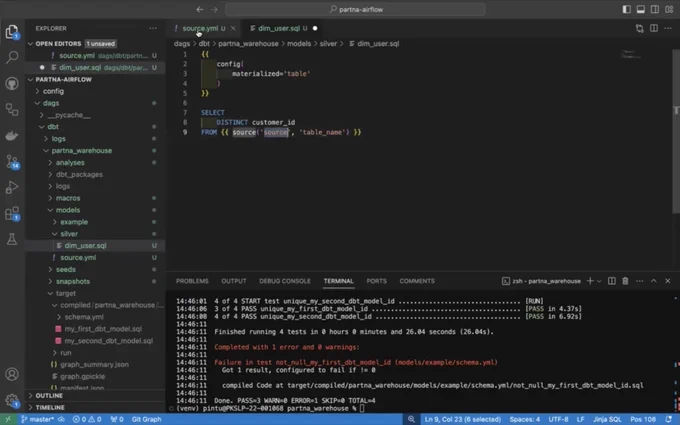Expand the __pycache__ folder

pos(69,115)
